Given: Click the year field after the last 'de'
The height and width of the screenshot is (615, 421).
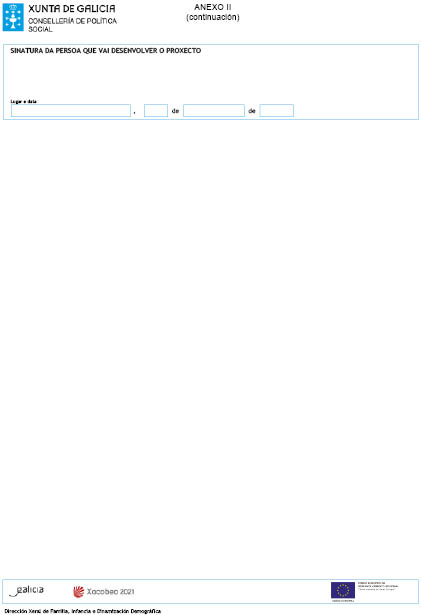Looking at the screenshot, I should click(x=277, y=111).
